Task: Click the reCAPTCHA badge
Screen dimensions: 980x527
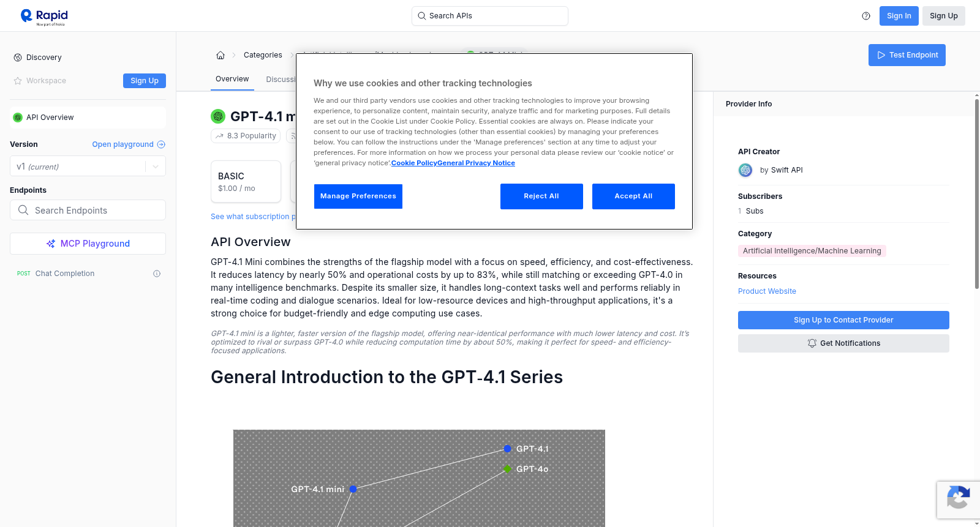Action: tap(958, 499)
